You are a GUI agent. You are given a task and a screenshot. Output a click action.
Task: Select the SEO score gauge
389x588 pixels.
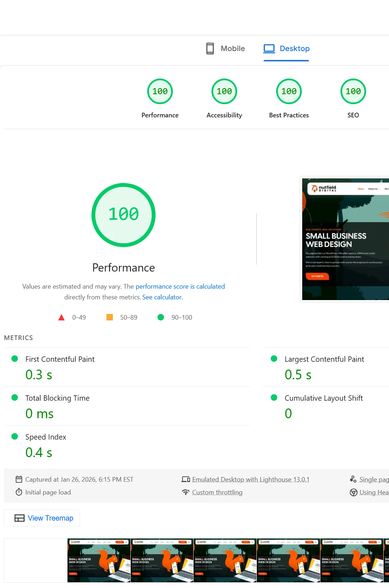353,91
